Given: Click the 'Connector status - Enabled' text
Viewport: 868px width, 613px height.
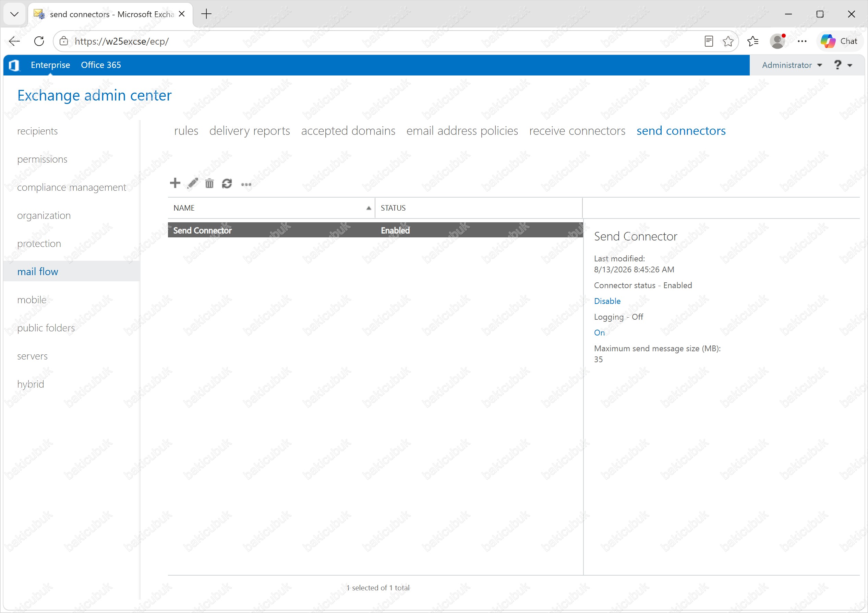Looking at the screenshot, I should [643, 285].
